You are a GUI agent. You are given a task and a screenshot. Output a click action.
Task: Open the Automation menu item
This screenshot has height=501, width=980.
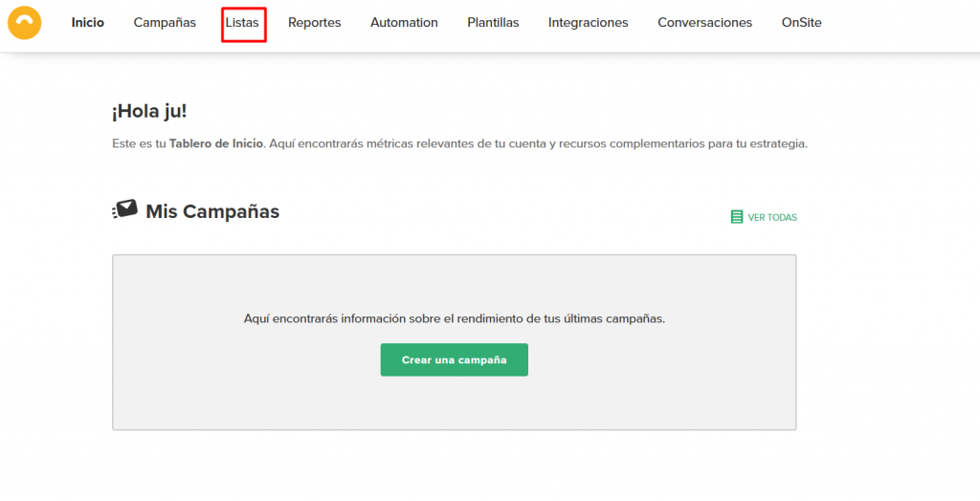(x=404, y=23)
